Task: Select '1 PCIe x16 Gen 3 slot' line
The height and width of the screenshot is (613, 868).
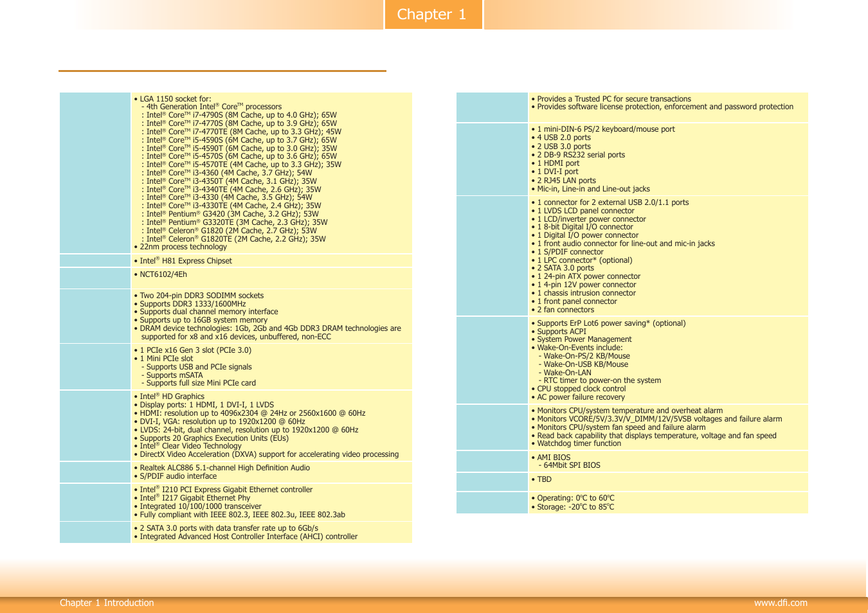Action: point(192,350)
